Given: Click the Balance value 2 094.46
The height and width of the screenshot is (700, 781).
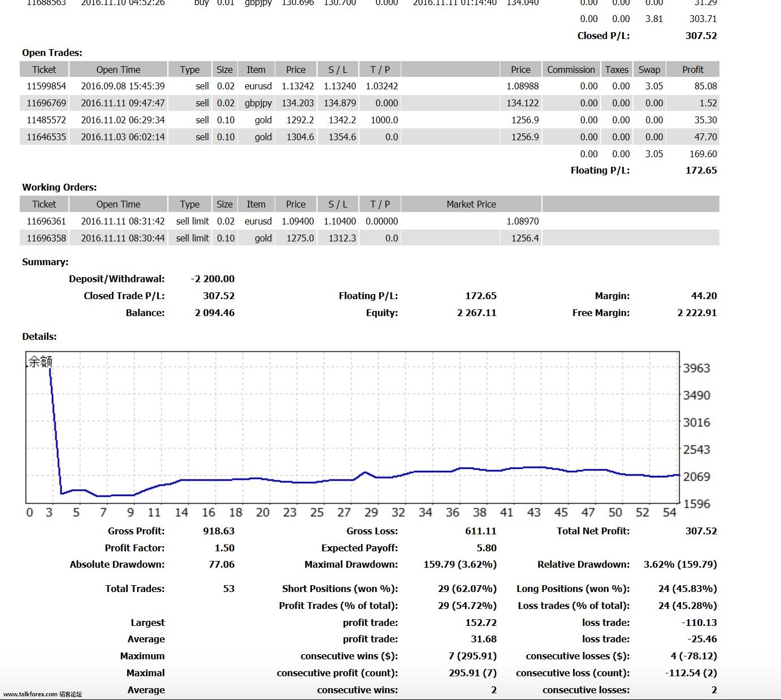Looking at the screenshot, I should coord(215,313).
